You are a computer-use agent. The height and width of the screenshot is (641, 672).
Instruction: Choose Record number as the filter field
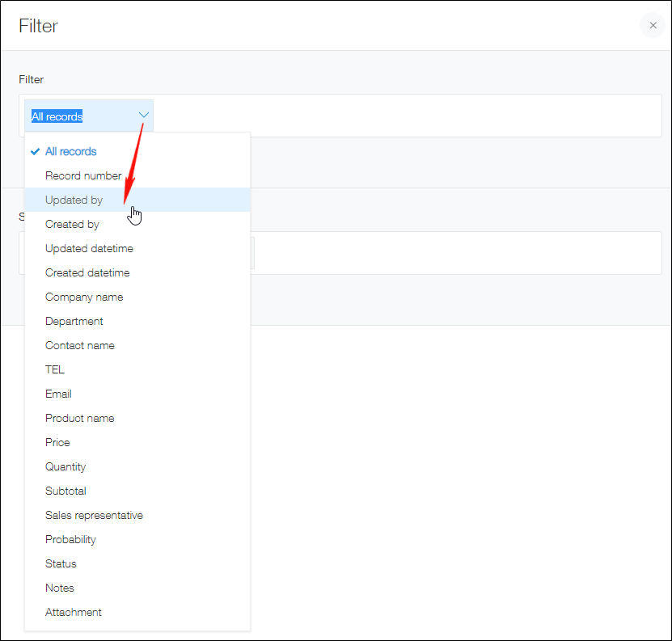[83, 175]
